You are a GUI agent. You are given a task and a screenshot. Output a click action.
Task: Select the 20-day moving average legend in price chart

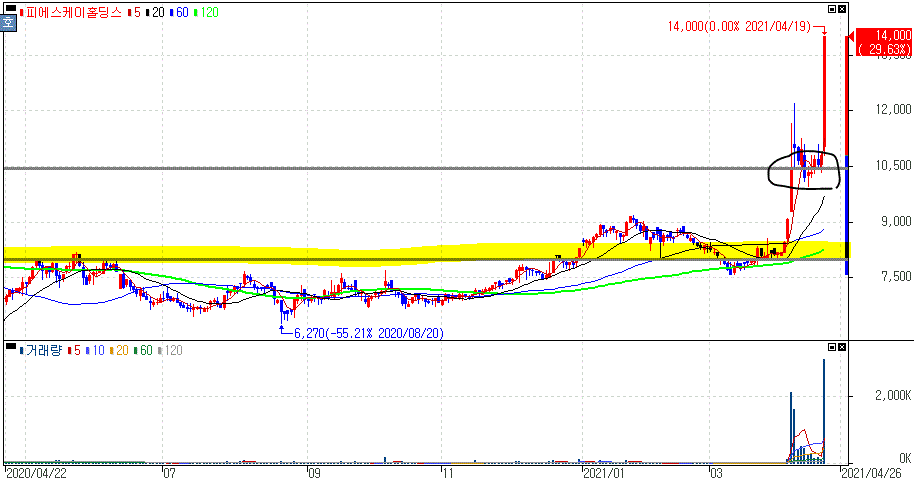click(155, 12)
